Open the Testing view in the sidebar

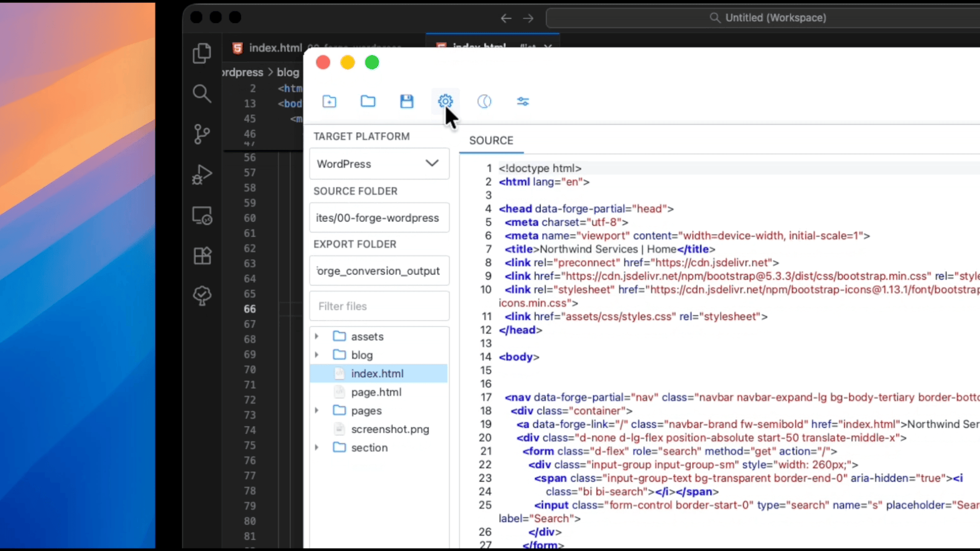(202, 296)
